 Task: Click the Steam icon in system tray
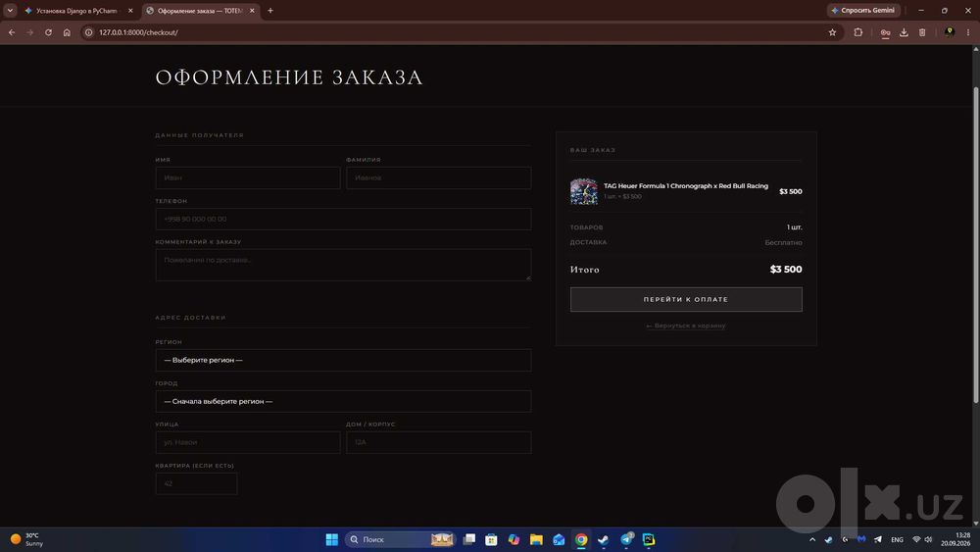pyautogui.click(x=829, y=539)
